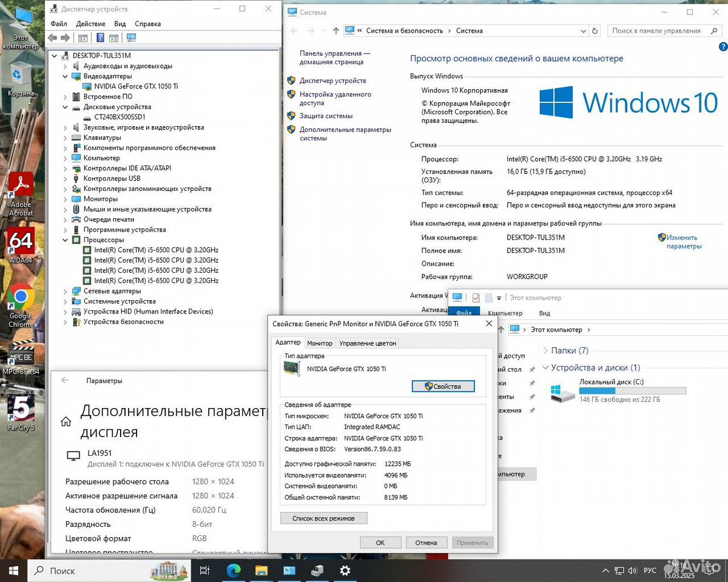Switch to Settings gear on taskbar

point(345,570)
